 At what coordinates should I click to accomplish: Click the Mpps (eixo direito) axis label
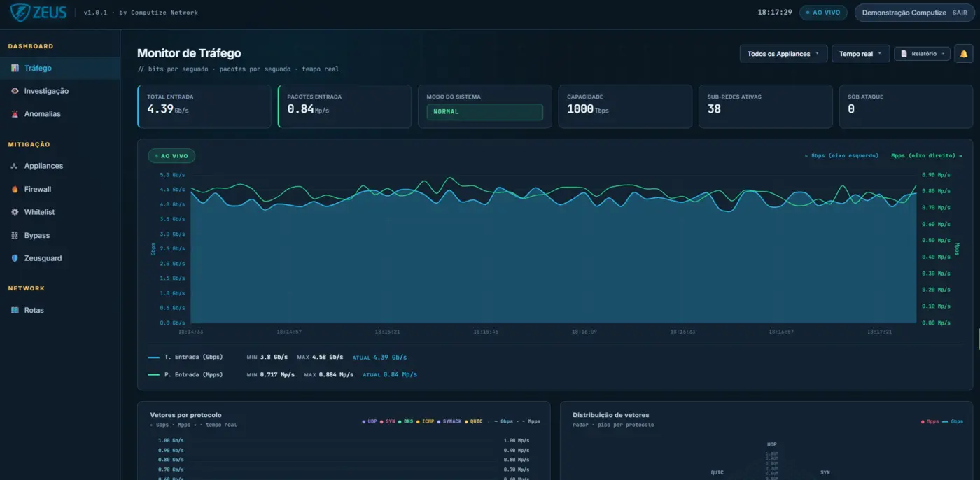[927, 156]
